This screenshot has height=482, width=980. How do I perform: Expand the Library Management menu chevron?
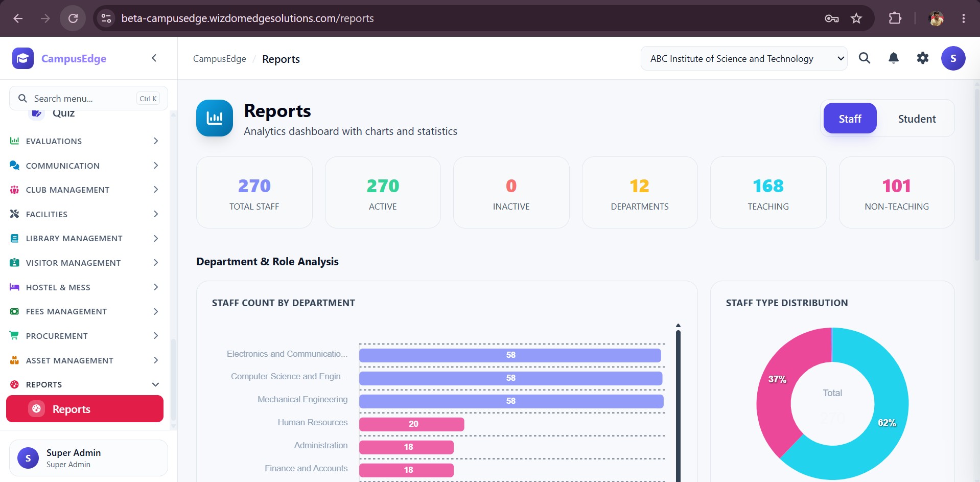(156, 238)
